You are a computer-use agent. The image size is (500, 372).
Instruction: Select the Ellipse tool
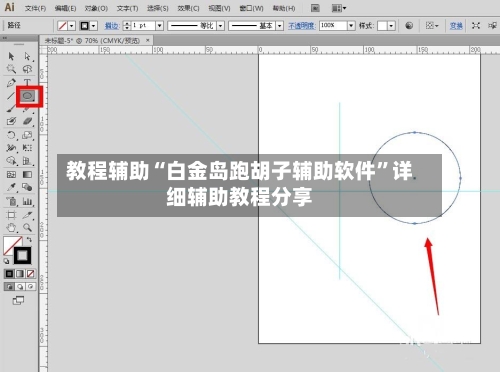pyautogui.click(x=27, y=96)
